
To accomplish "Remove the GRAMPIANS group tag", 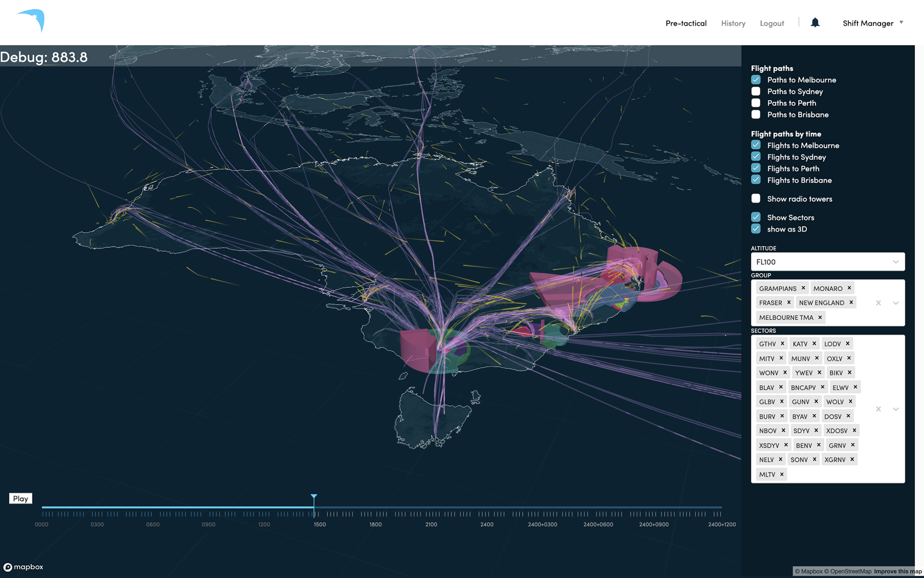I will (803, 288).
